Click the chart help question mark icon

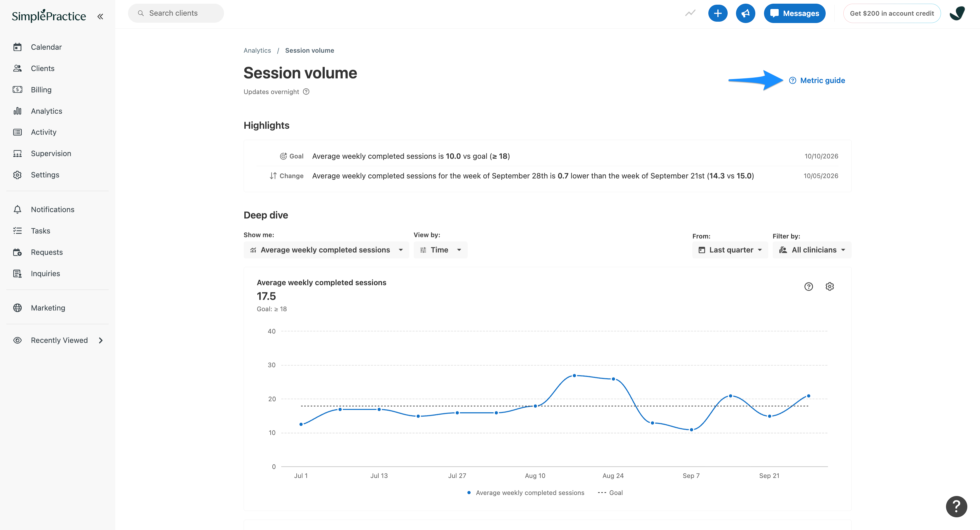click(808, 286)
